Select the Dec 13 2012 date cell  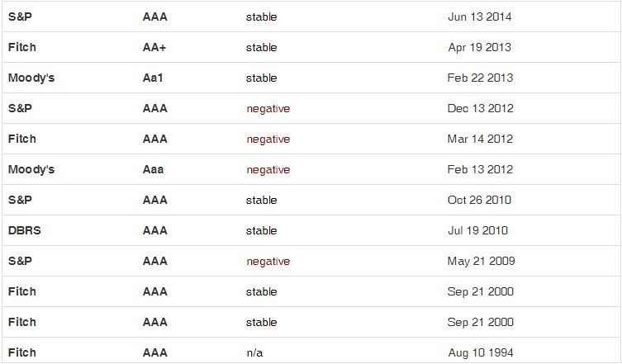click(481, 108)
